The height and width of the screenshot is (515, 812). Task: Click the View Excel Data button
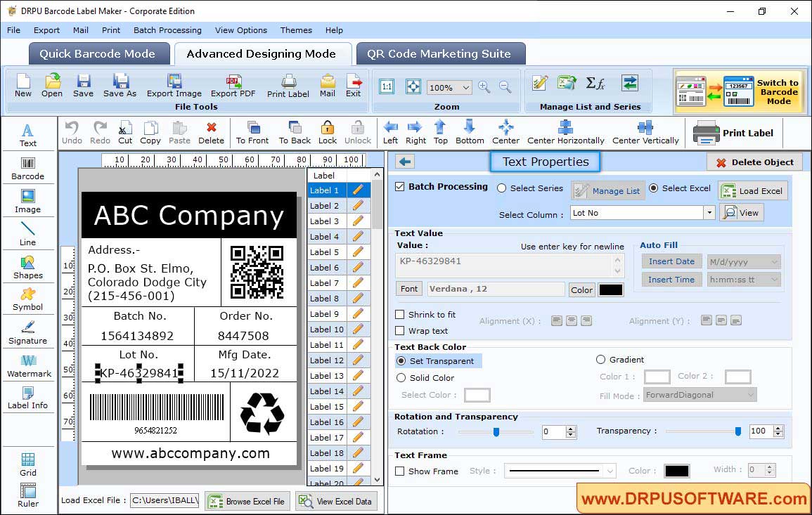(336, 501)
